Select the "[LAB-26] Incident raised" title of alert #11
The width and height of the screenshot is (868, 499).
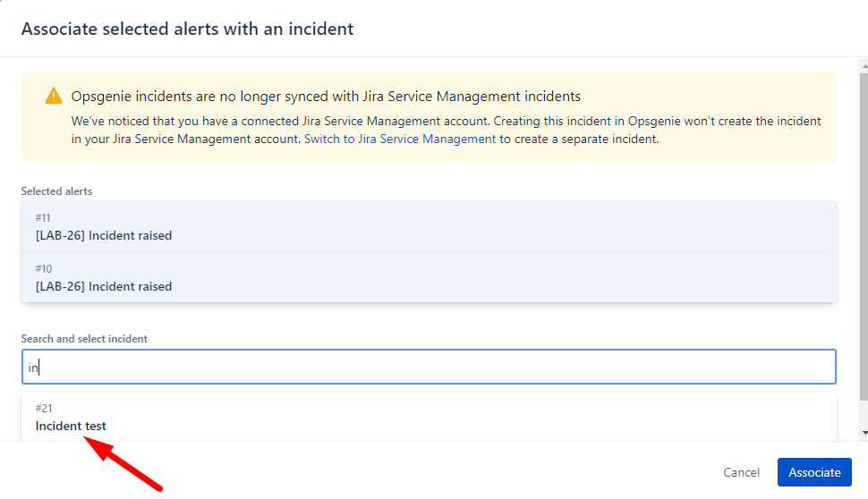[104, 236]
